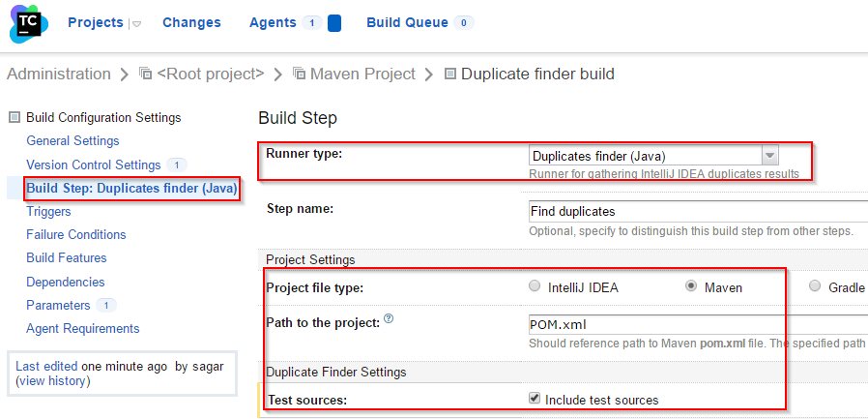Click the Duplicate finder build breadcrumb icon
868x419 pixels.
[450, 74]
